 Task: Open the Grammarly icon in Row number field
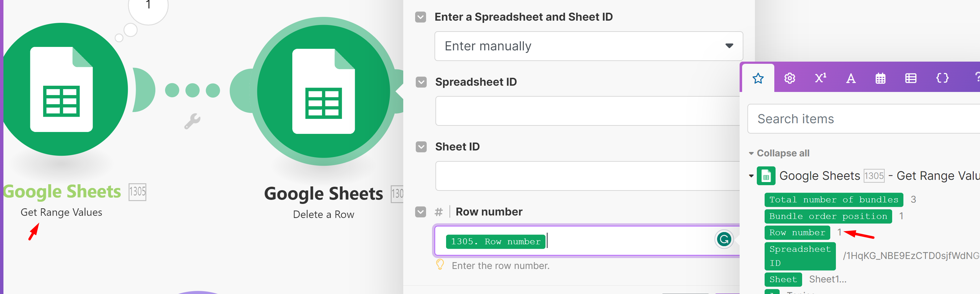[724, 240]
